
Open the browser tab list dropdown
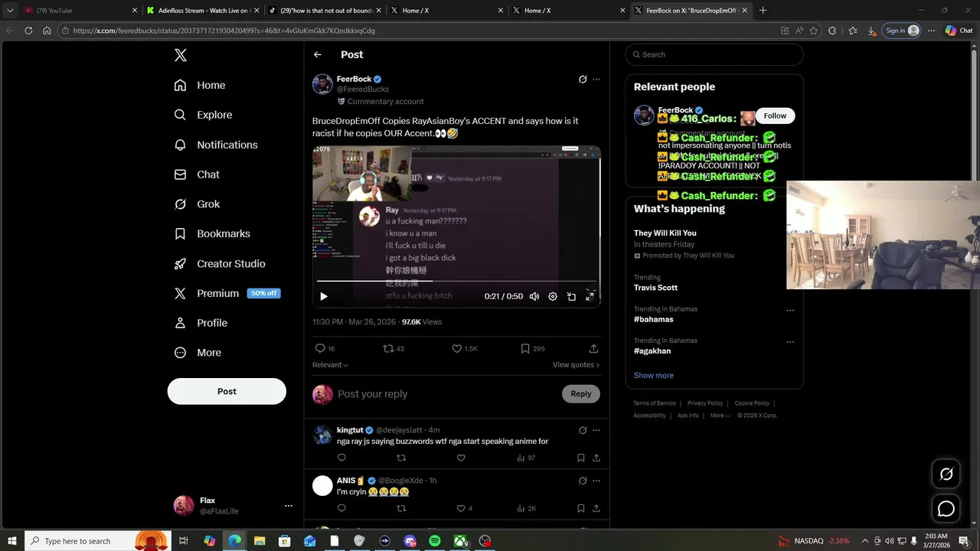coord(10,11)
